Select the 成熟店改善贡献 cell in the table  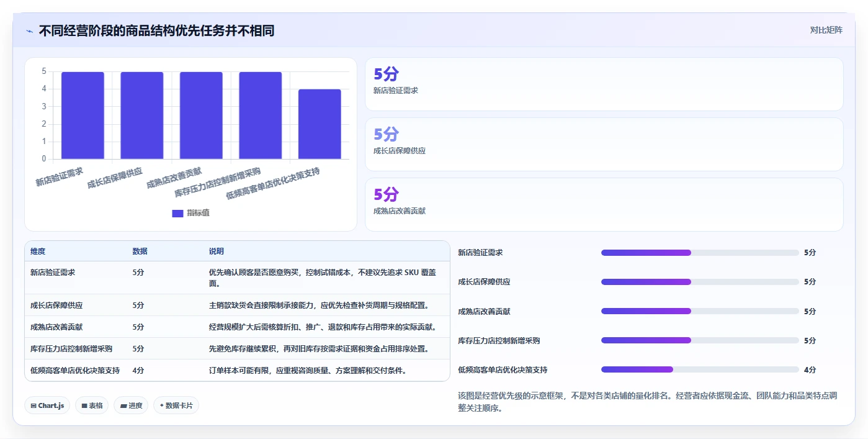56,327
